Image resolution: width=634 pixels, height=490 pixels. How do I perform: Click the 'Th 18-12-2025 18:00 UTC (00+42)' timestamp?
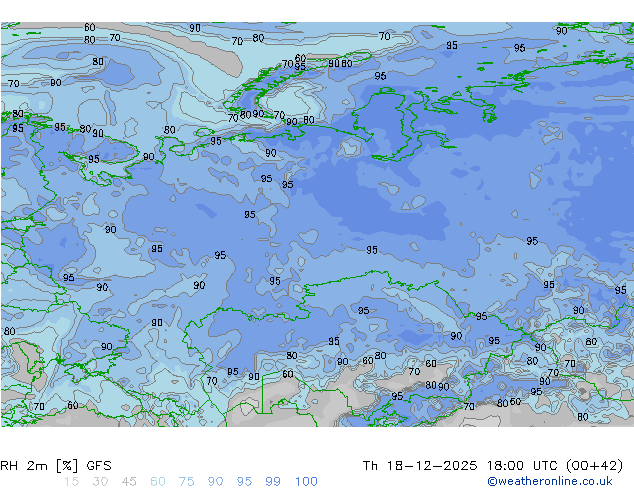click(x=493, y=466)
